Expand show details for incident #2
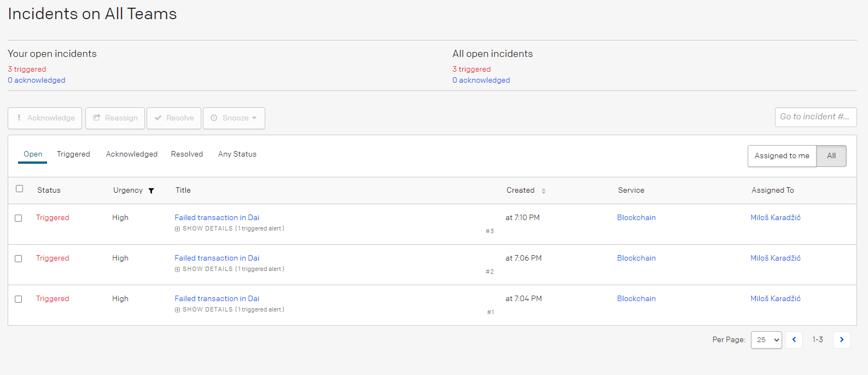This screenshot has width=868, height=375. 177,269
